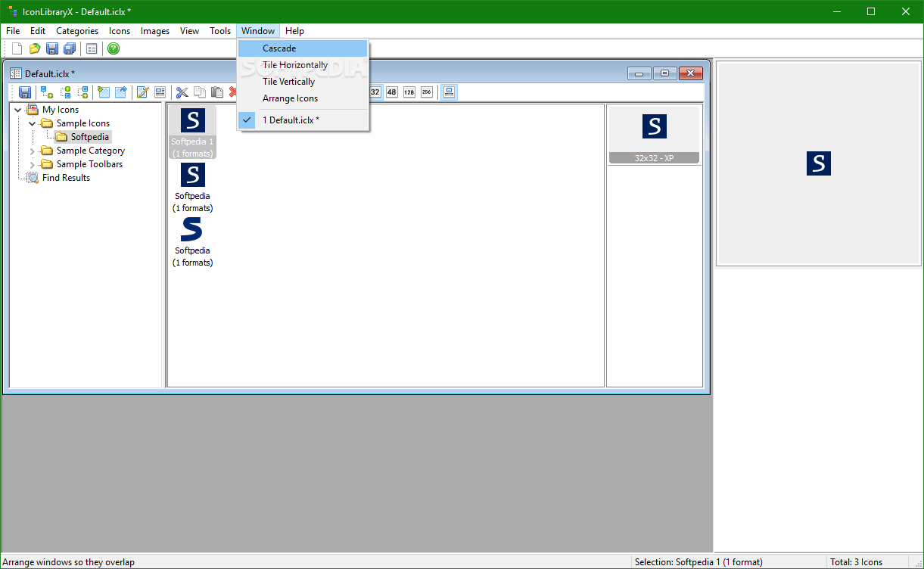Toggle the formats panel button at toolbar end
Image resolution: width=924 pixels, height=569 pixels.
pyautogui.click(x=450, y=92)
